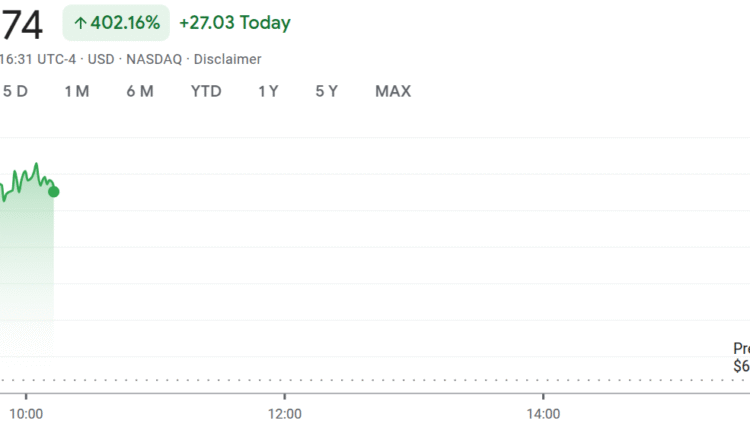
Task: Click the previous close label at right edge
Action: pos(740,357)
